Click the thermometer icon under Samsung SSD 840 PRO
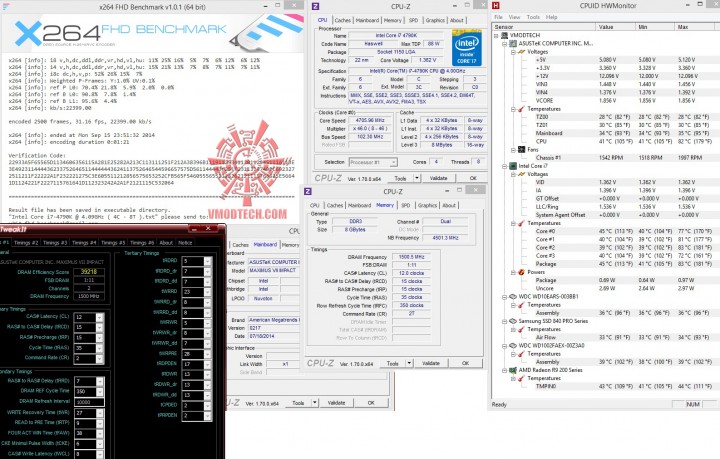Viewport: 720px width, 459px height. click(x=521, y=329)
